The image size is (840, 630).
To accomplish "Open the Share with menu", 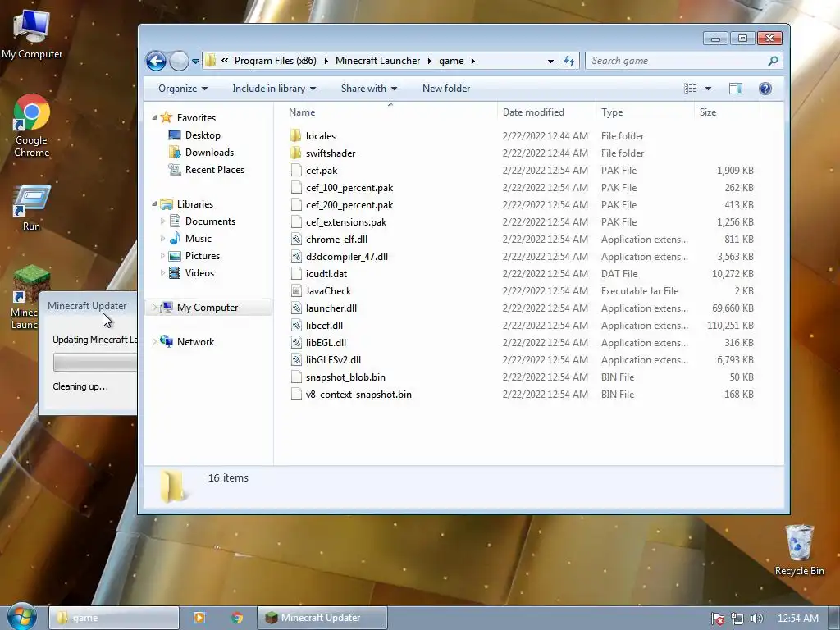I will click(368, 89).
